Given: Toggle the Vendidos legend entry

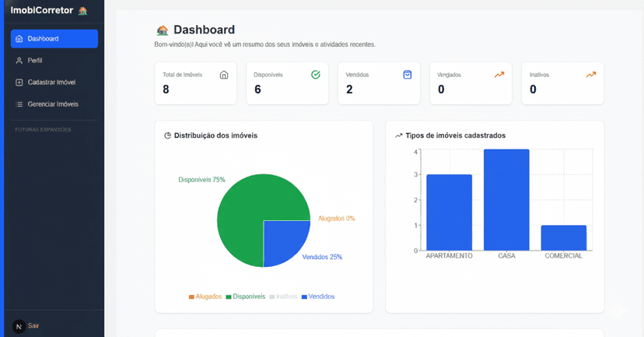Looking at the screenshot, I should click(x=318, y=297).
